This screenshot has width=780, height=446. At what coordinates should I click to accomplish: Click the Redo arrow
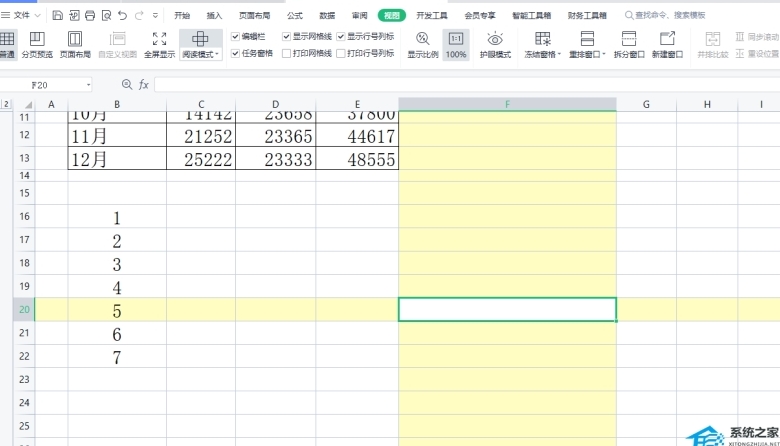139,15
